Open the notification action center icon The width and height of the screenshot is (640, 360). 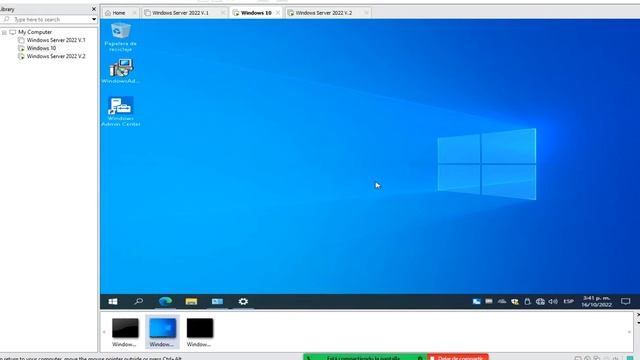(626, 302)
